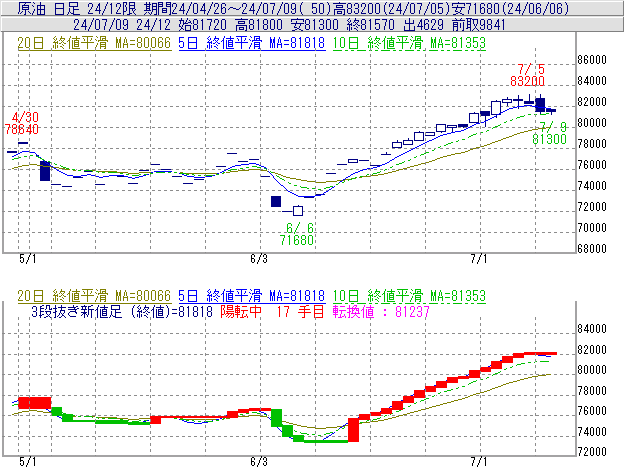Viewport: 624px width, 475px height.
Task: Click the upper chart's 20日 終値平滑 MA=80066 legend
Action: [94, 43]
